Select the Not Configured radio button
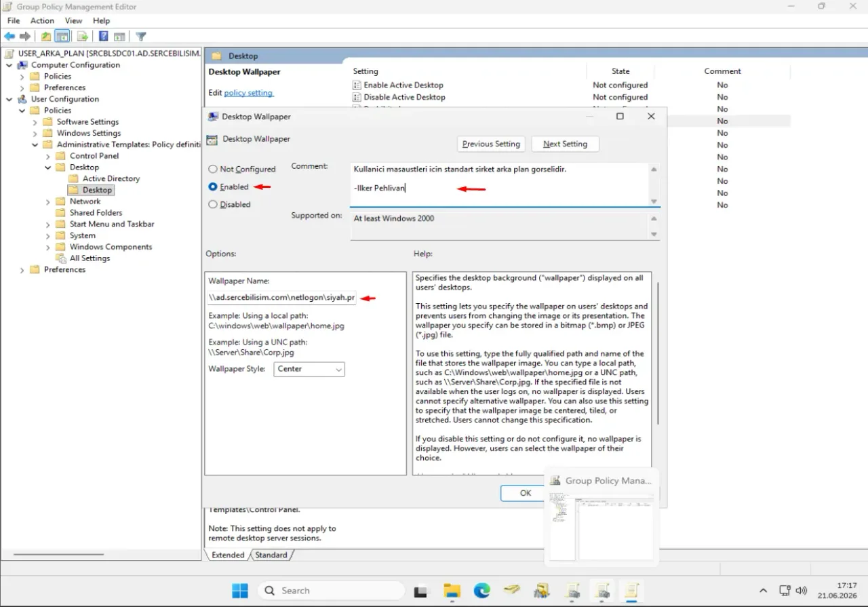 (213, 170)
